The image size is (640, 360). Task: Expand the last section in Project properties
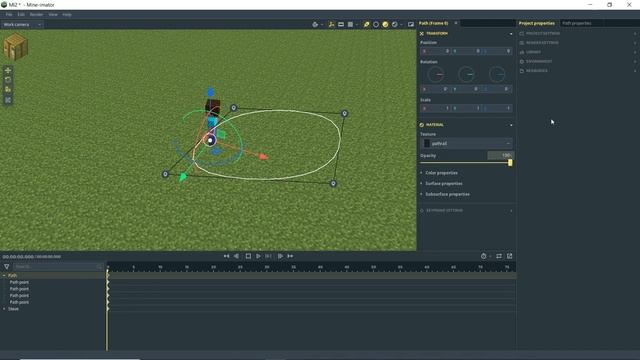click(635, 71)
